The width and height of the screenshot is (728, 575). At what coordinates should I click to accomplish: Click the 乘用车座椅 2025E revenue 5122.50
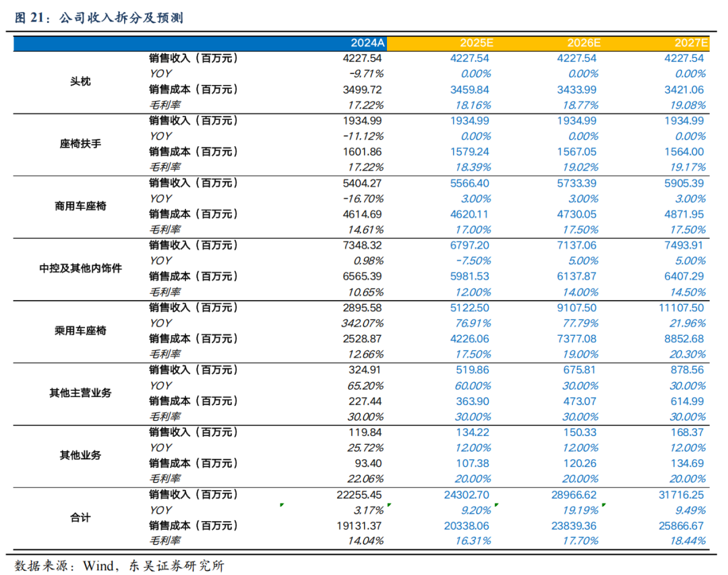(469, 307)
